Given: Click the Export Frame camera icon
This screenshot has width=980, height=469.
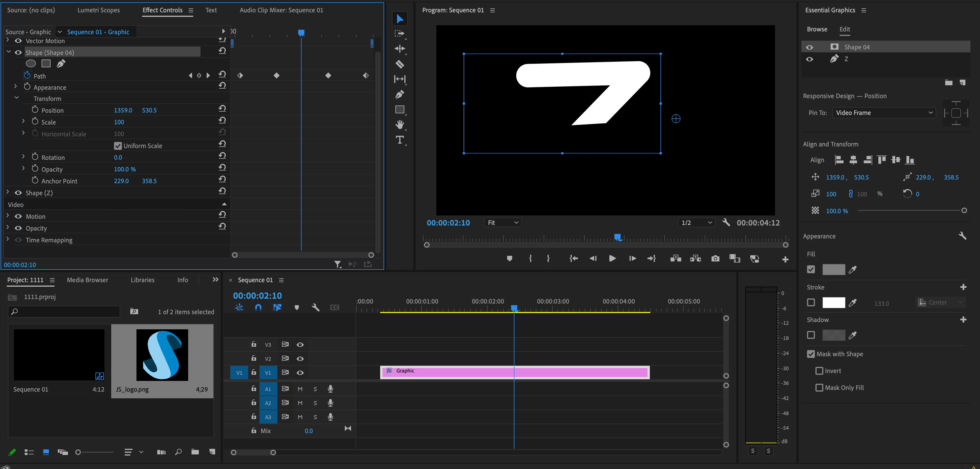Looking at the screenshot, I should pyautogui.click(x=715, y=258).
